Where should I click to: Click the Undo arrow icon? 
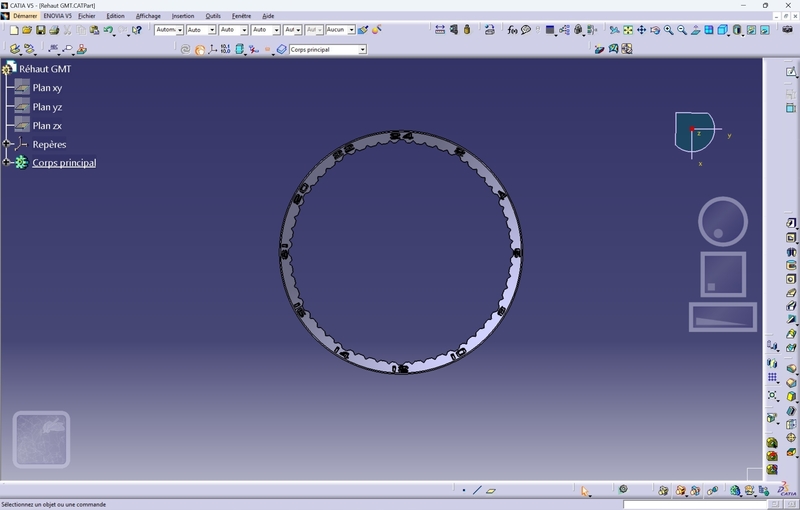coord(108,30)
